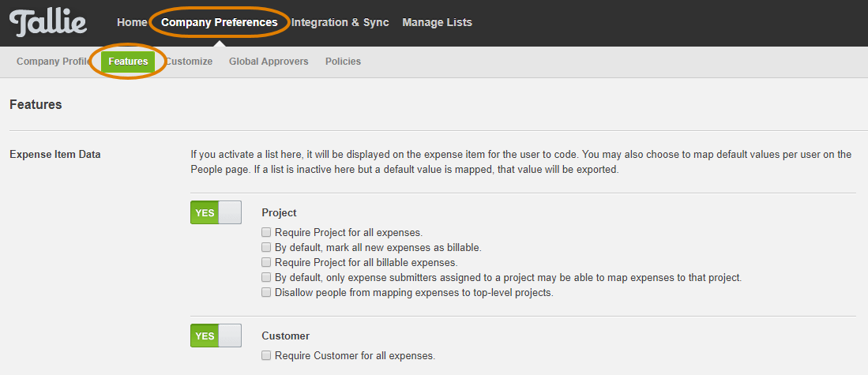The image size is (868, 375).
Task: Click the Tallie logo
Action: (x=48, y=23)
